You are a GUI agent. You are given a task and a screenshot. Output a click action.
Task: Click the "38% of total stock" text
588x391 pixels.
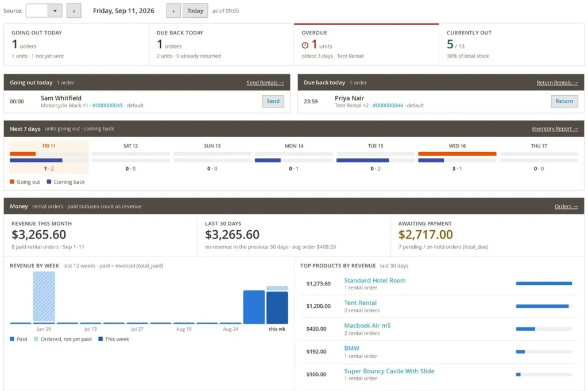tap(467, 56)
